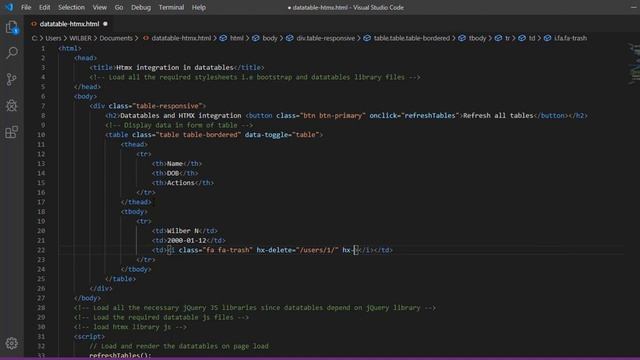Click the closing tbody tag on line 24
The height and width of the screenshot is (360, 640).
(136, 269)
